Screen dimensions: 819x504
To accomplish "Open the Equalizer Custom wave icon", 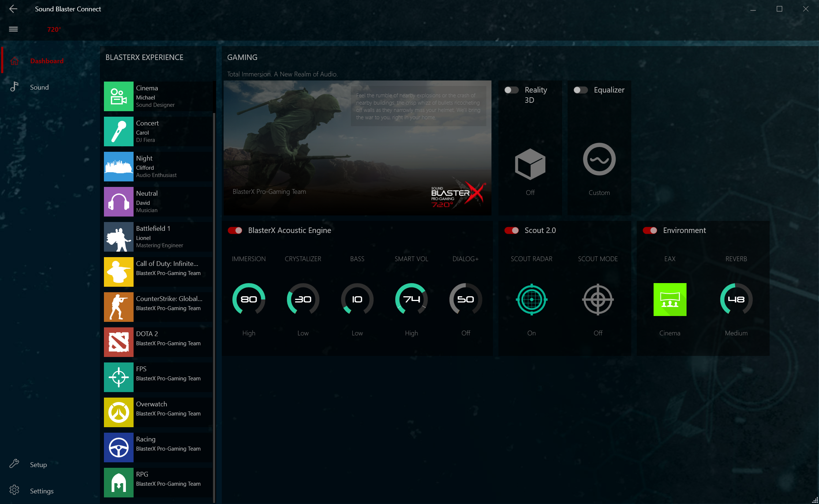I will [x=599, y=159].
